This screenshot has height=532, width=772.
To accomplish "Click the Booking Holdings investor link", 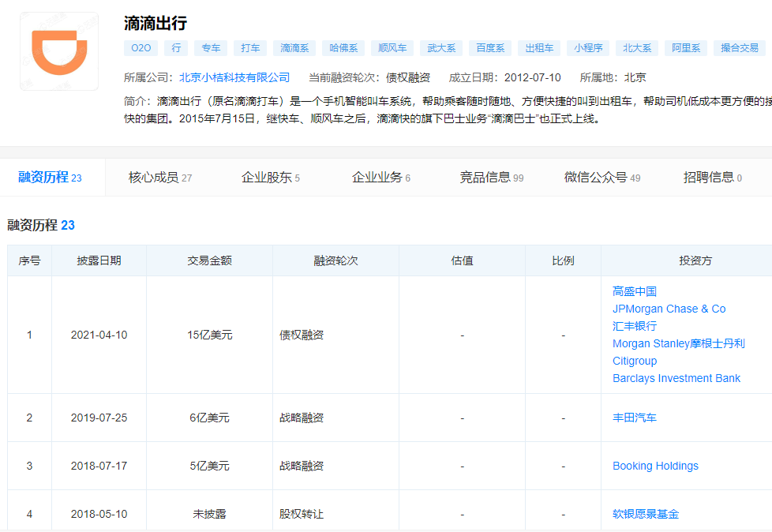I will pyautogui.click(x=655, y=466).
